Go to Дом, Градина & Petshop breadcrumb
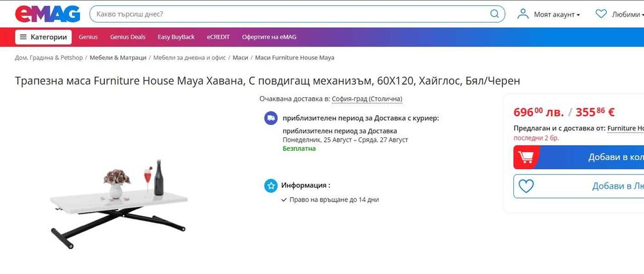This screenshot has width=644, height=274. tap(49, 57)
